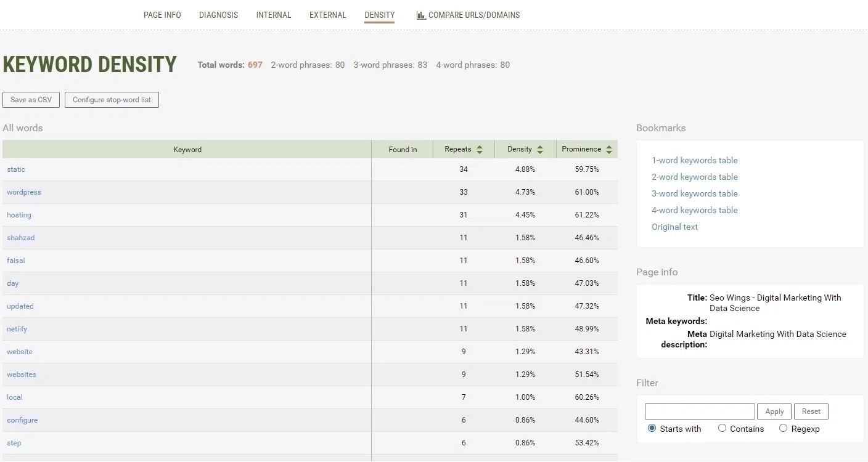
Task: Jump to the 3-word keywords table
Action: [694, 193]
